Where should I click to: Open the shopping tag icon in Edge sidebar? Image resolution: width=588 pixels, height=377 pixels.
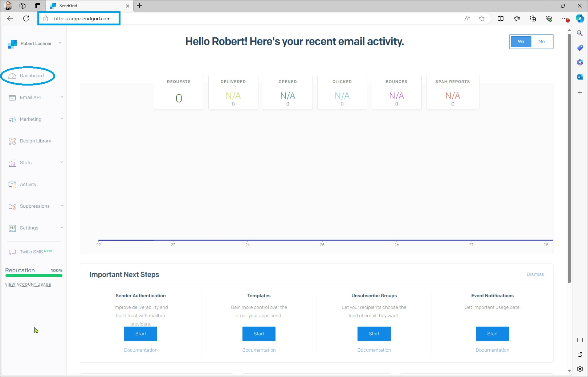580,48
